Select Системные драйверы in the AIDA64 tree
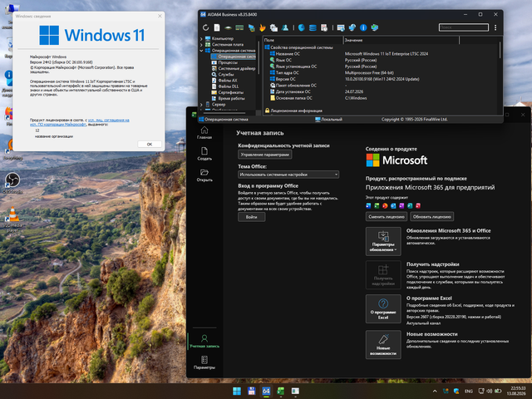This screenshot has width=532, height=399. tap(234, 68)
